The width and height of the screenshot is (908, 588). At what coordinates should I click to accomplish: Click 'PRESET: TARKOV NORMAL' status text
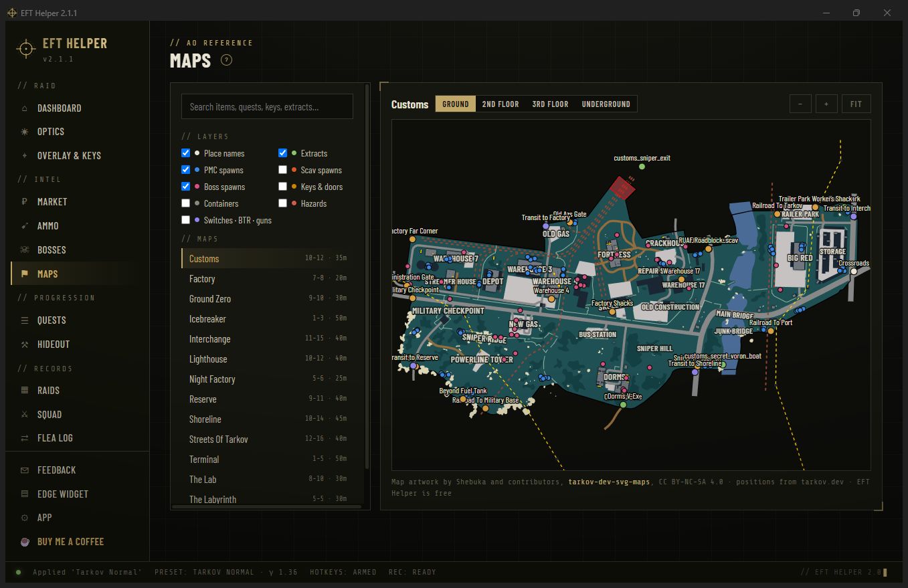[x=204, y=572]
